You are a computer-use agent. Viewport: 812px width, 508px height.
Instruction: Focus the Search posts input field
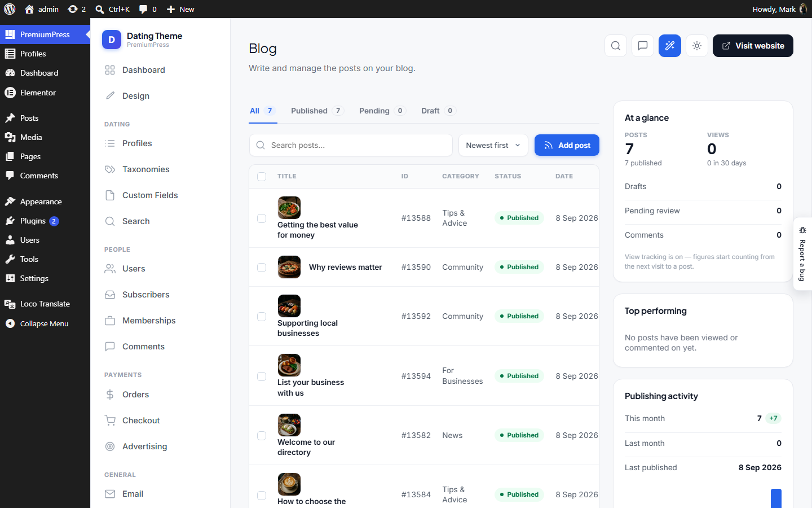tap(351, 145)
